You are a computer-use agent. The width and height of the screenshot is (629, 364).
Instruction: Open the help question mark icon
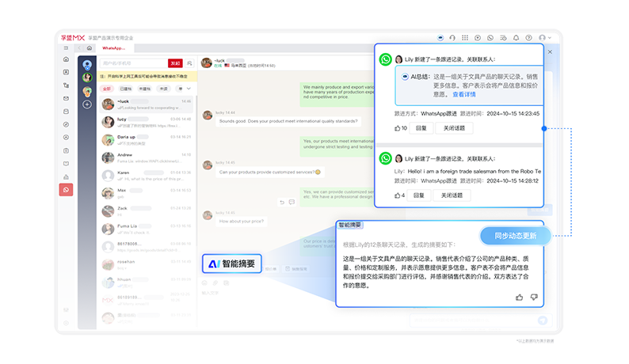tap(528, 38)
